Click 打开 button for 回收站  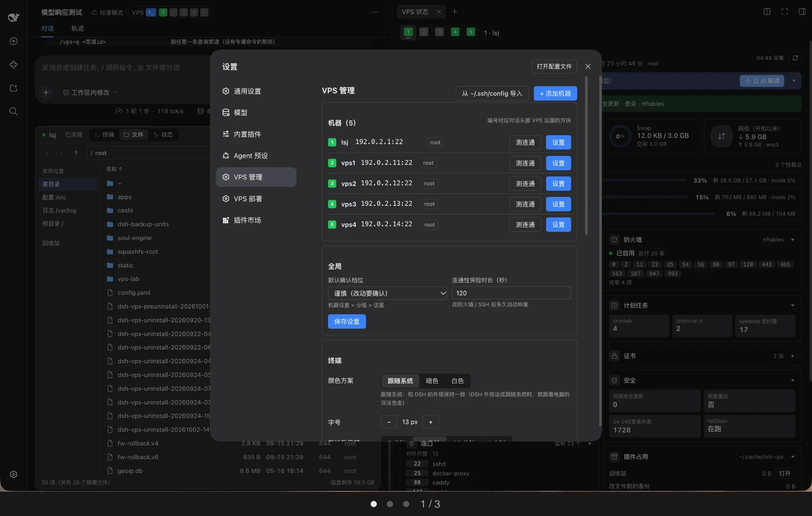[x=784, y=474]
